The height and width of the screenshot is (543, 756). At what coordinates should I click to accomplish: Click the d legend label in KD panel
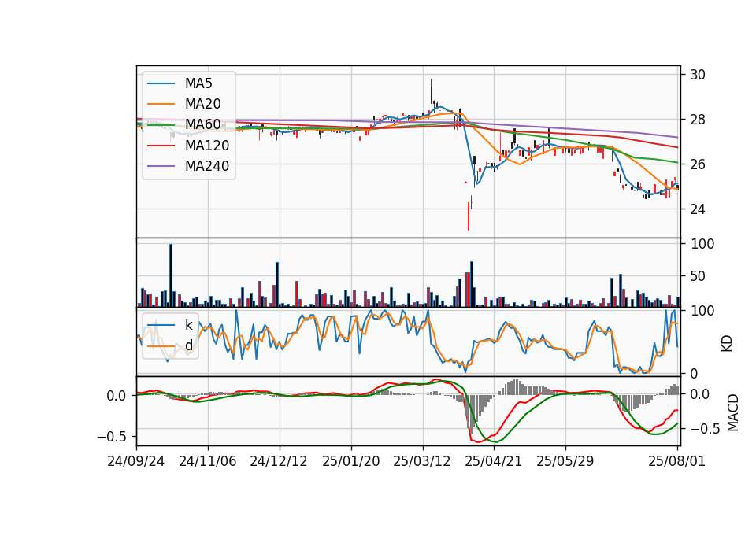188,345
